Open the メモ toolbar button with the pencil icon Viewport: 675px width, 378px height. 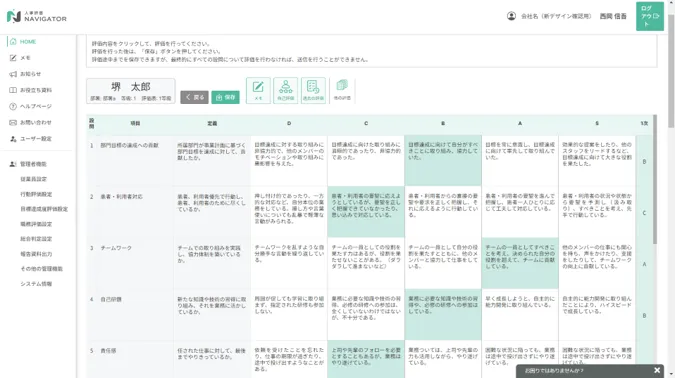258,90
